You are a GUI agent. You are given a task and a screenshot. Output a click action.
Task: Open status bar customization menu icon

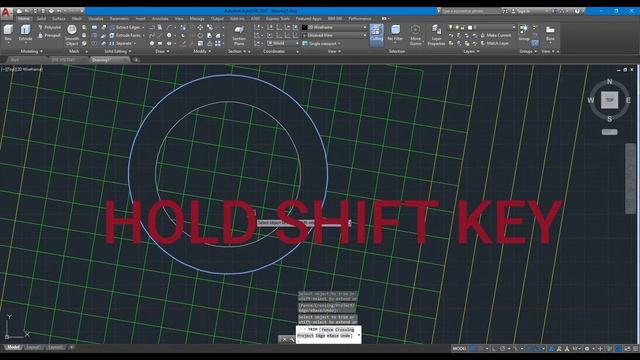(x=636, y=349)
